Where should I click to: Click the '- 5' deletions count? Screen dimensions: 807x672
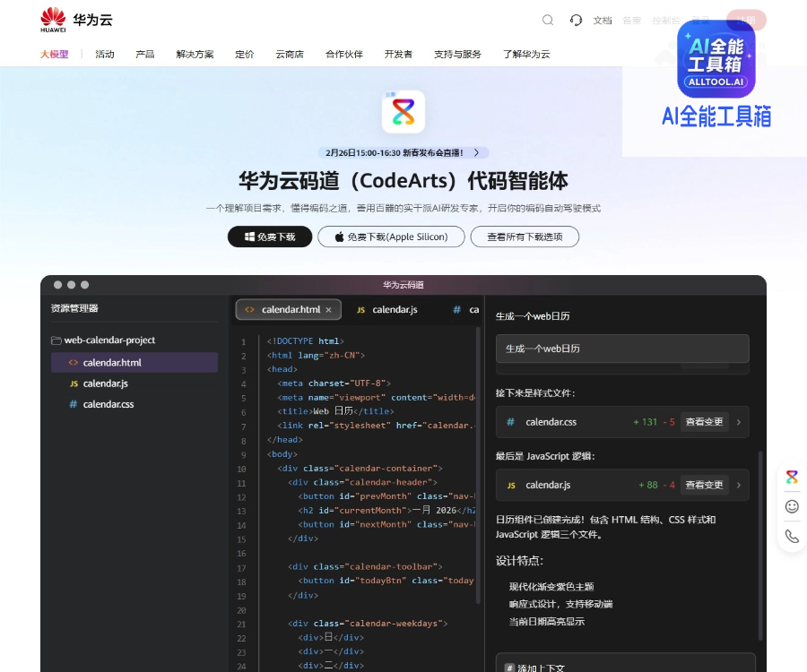tap(669, 422)
